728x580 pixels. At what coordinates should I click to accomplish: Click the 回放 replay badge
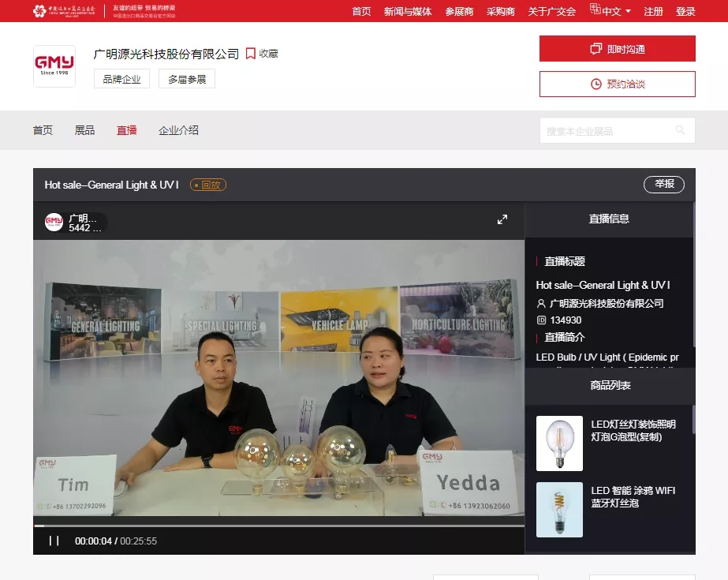tap(208, 185)
